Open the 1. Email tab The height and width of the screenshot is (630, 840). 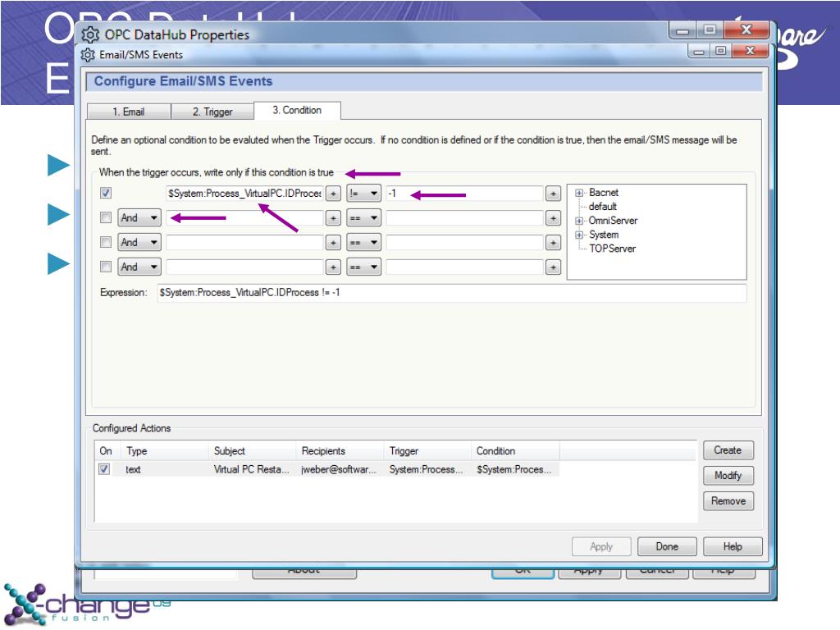coord(129,112)
